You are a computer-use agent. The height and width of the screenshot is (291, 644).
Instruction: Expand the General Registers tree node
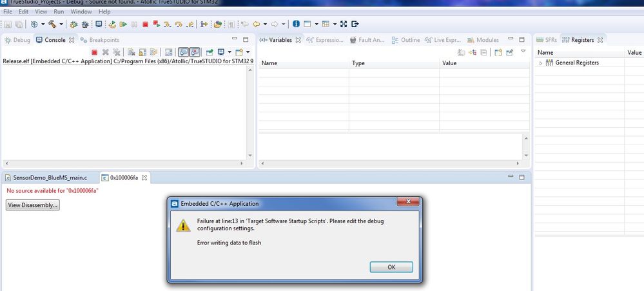point(541,63)
